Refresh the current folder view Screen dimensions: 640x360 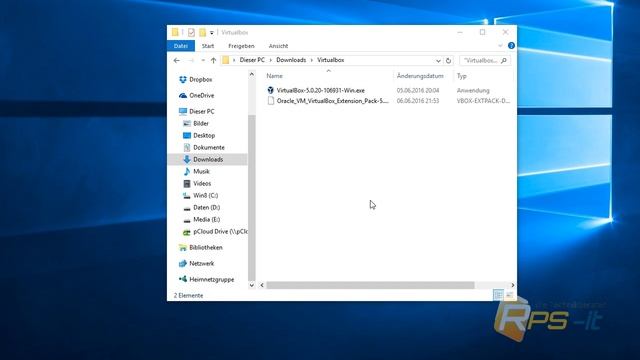pyautogui.click(x=448, y=60)
